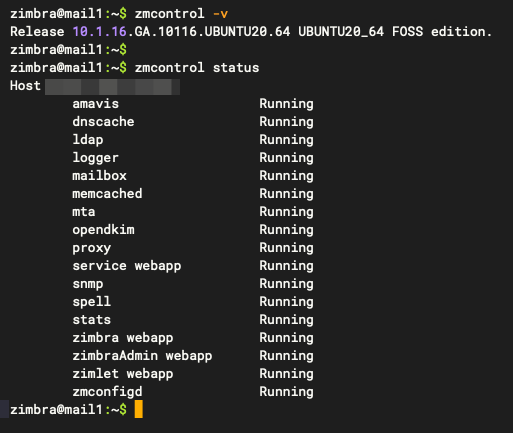The width and height of the screenshot is (513, 433).
Task: Select the 'amavis' service name
Action: (x=96, y=104)
